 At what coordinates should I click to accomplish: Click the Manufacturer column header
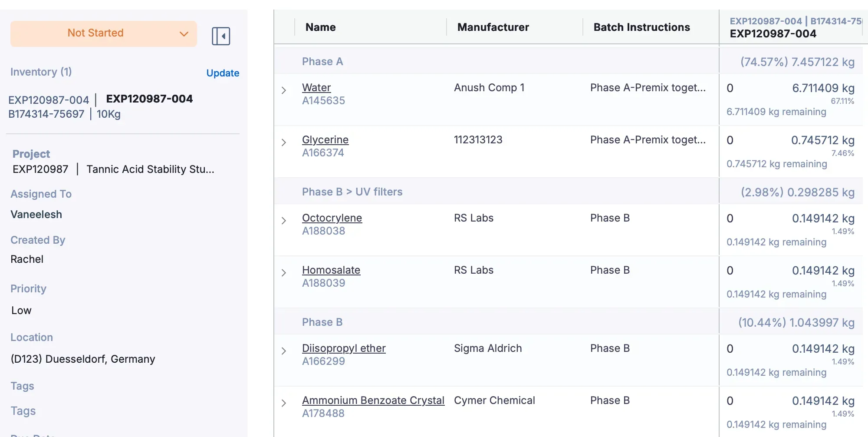(x=493, y=27)
